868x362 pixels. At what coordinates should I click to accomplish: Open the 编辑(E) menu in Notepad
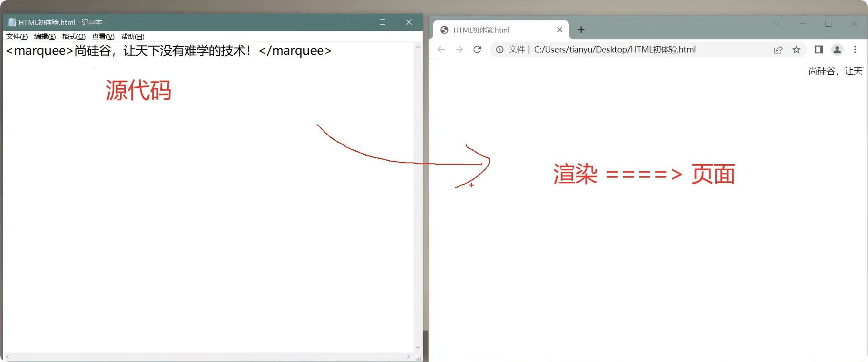(45, 37)
